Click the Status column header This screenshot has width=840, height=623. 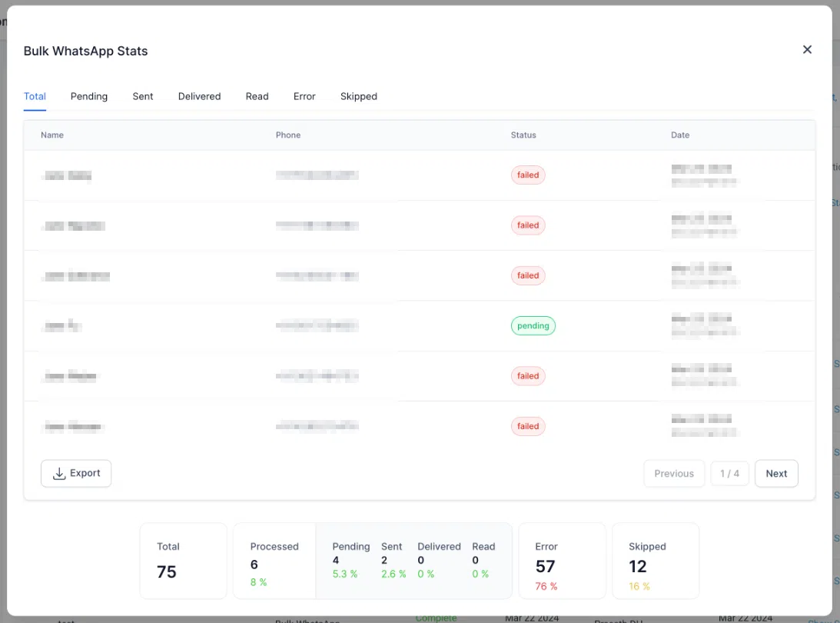[523, 135]
